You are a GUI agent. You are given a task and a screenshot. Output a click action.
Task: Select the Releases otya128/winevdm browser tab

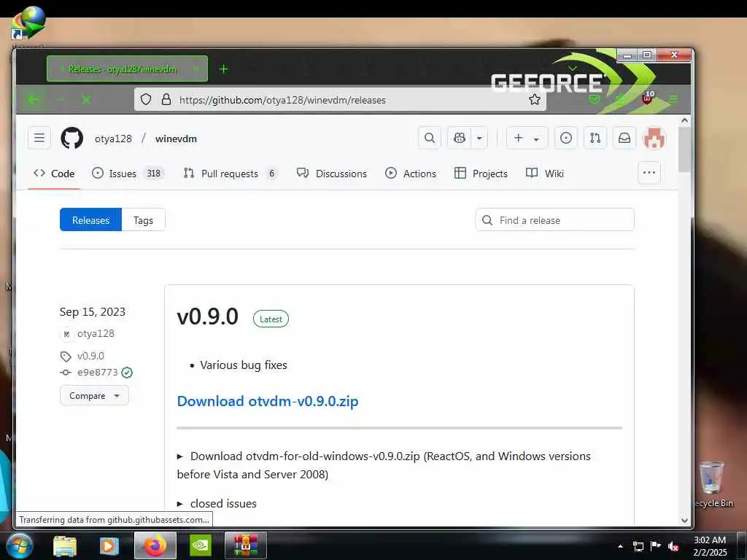click(127, 69)
